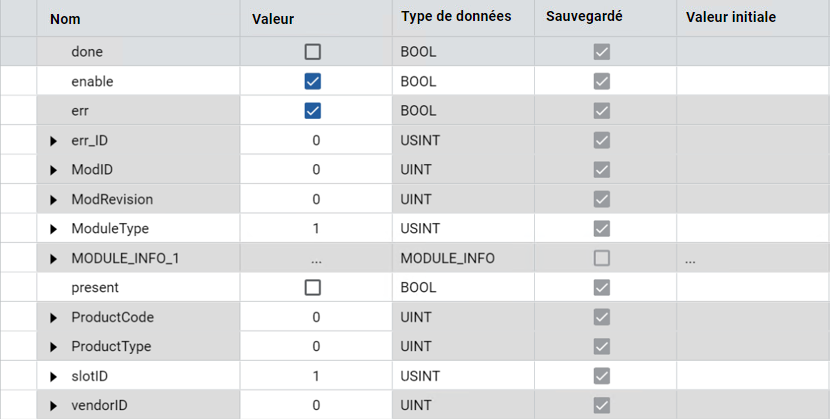
Task: Click the Valeur column header
Action: pos(273,19)
